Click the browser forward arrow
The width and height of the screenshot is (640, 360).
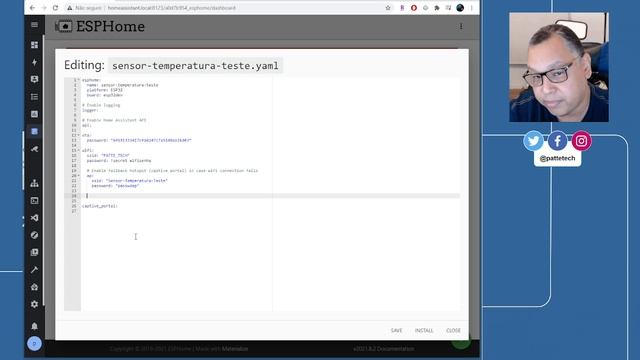[x=44, y=8]
